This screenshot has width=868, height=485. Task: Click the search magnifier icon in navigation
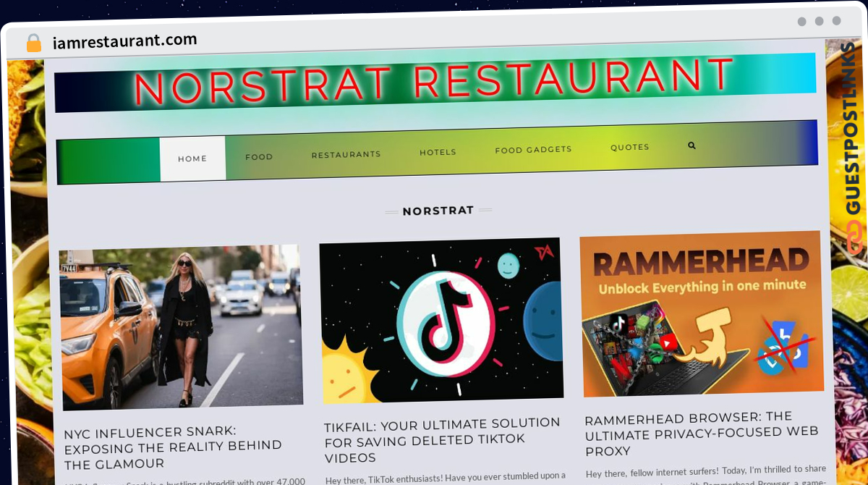coord(692,145)
